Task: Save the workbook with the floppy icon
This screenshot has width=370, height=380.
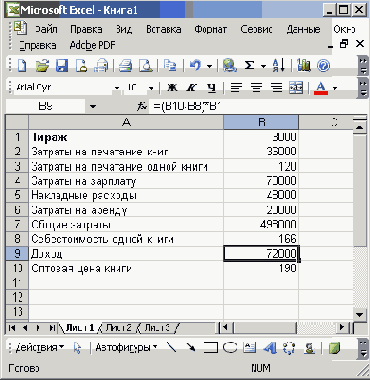Action: pos(62,66)
